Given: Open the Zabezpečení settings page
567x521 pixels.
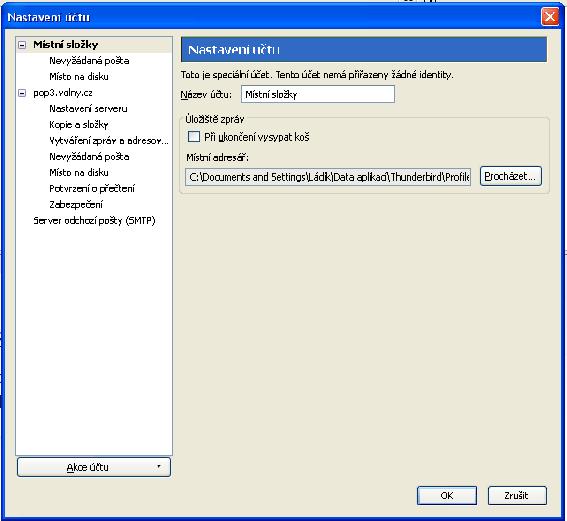Looking at the screenshot, I should [x=76, y=205].
